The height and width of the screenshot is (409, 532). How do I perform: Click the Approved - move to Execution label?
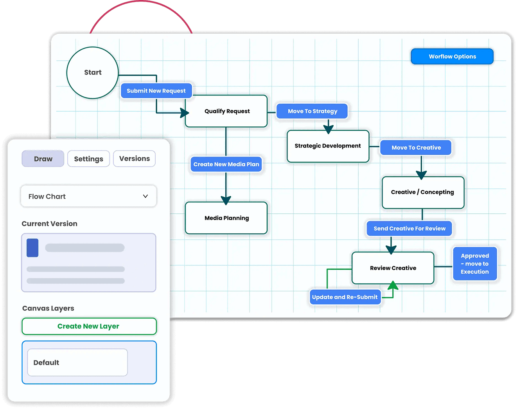tap(475, 263)
